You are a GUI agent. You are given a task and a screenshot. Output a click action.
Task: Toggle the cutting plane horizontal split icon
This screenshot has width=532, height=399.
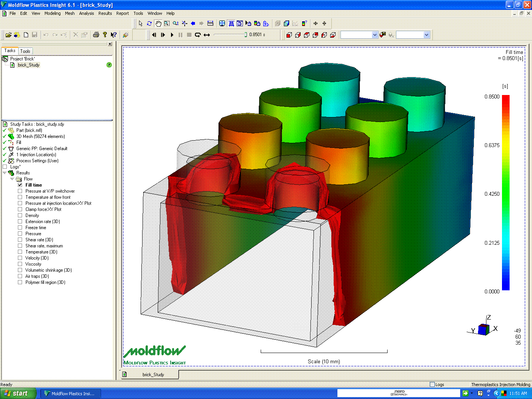coord(316,24)
